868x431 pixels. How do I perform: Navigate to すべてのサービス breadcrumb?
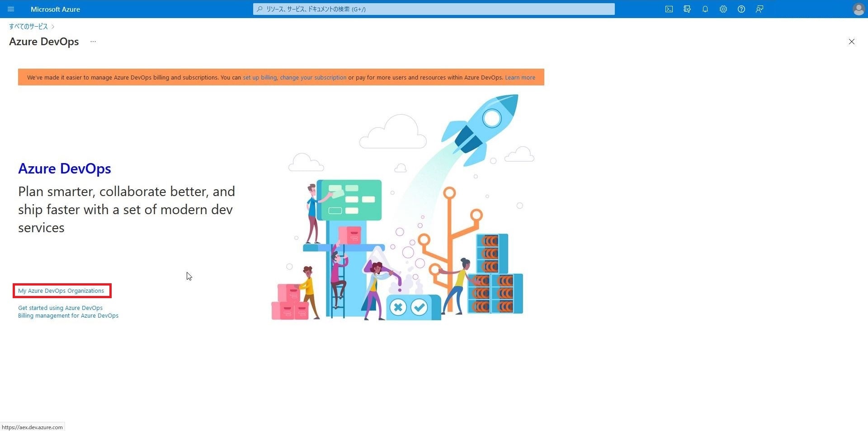coord(28,27)
